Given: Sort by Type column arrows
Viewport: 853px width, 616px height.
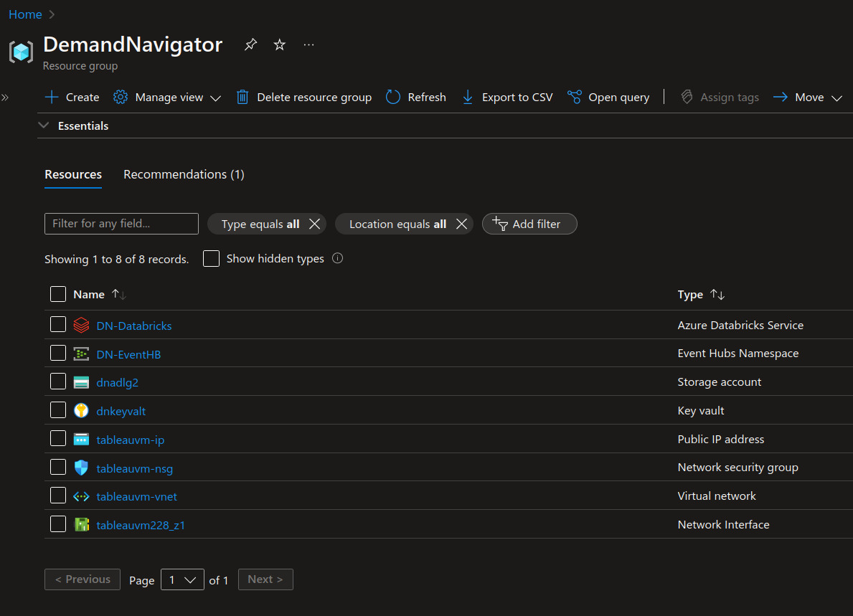Looking at the screenshot, I should [x=717, y=294].
